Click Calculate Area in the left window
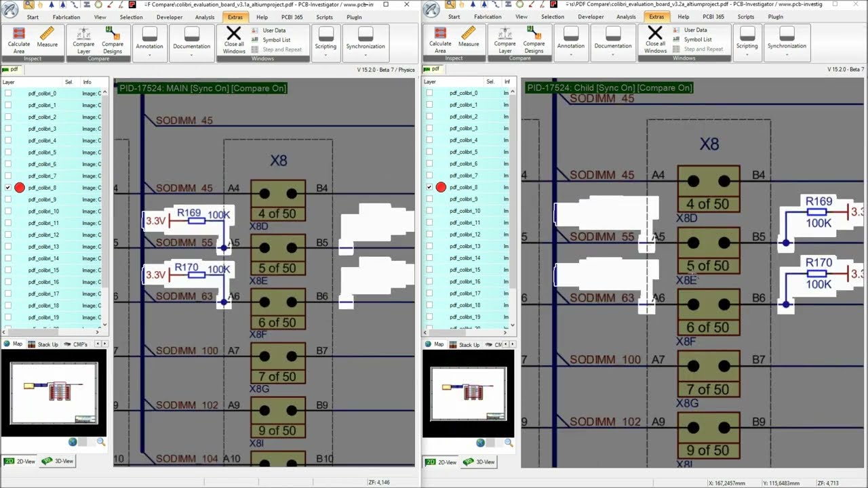 click(19, 41)
